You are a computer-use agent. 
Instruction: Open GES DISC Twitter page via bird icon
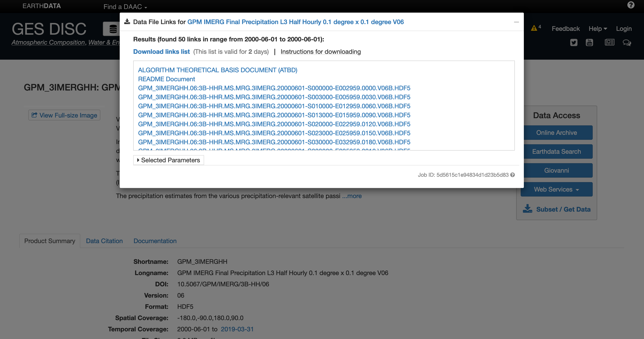(574, 43)
